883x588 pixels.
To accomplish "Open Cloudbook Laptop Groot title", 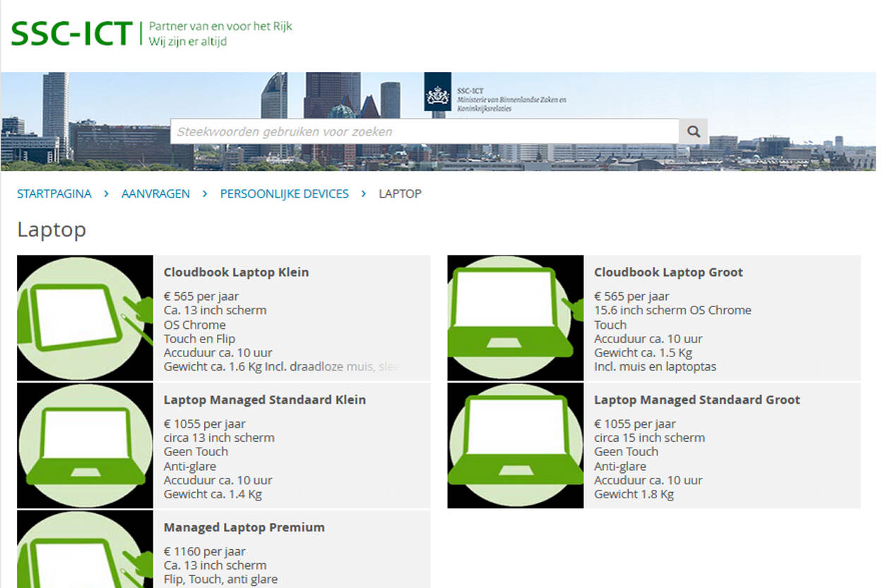I will tap(668, 272).
